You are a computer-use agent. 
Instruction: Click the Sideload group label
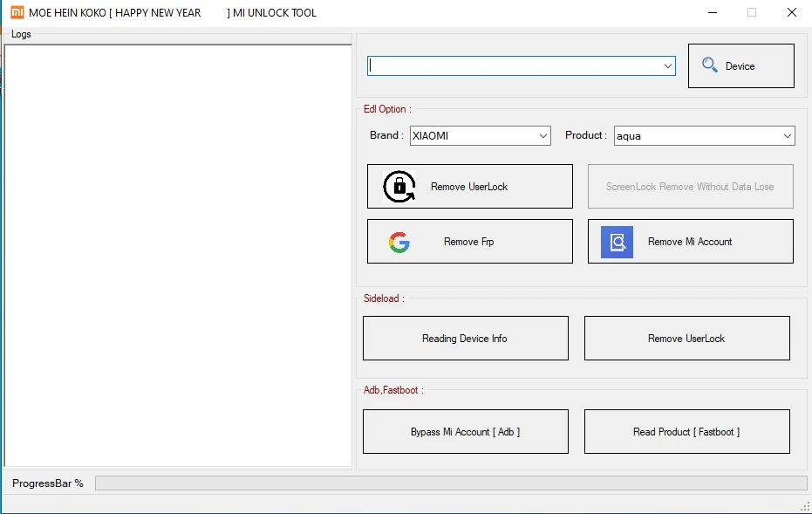coord(384,298)
